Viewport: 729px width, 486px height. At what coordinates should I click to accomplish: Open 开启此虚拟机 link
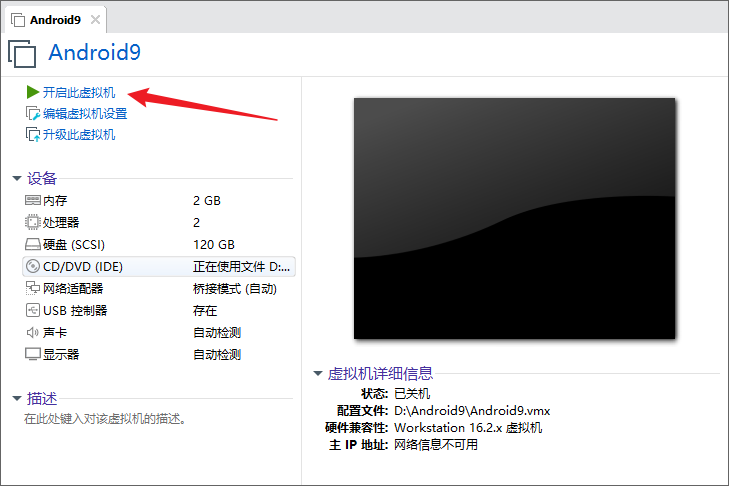click(x=79, y=93)
